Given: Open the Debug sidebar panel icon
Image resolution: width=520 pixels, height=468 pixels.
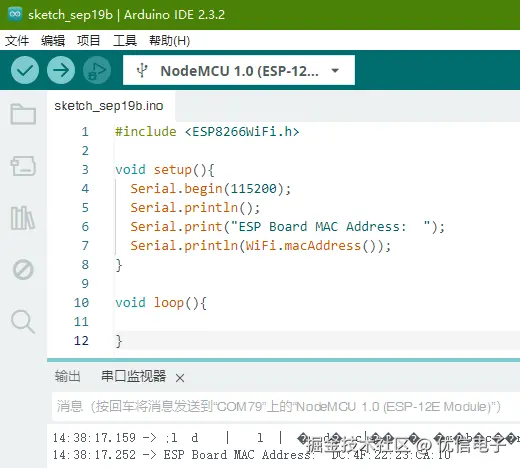Looking at the screenshot, I should click(x=23, y=269).
